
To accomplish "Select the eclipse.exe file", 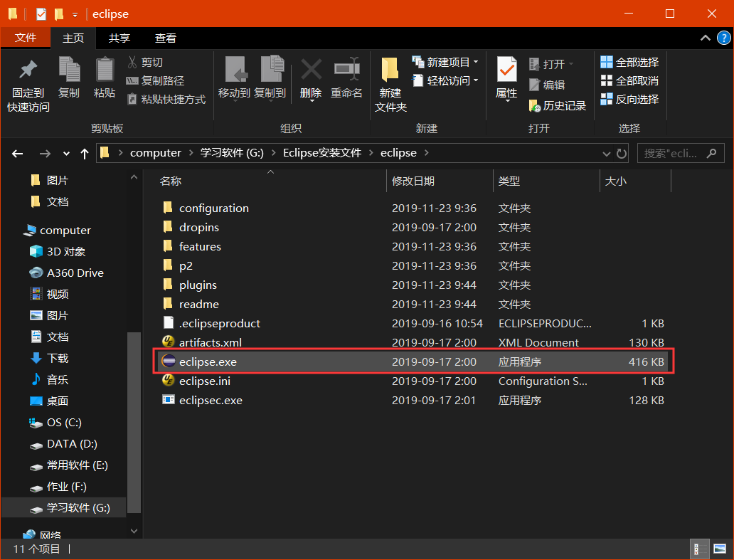I will coord(413,361).
